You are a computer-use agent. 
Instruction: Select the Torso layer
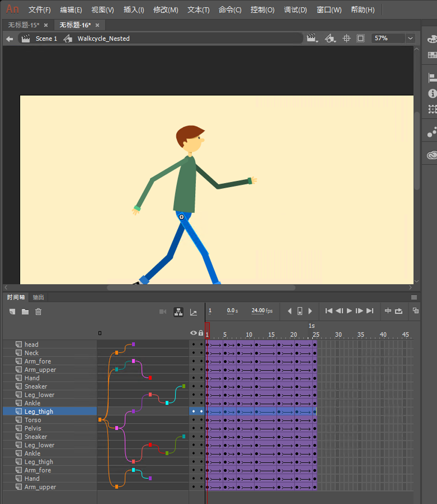[x=33, y=420]
